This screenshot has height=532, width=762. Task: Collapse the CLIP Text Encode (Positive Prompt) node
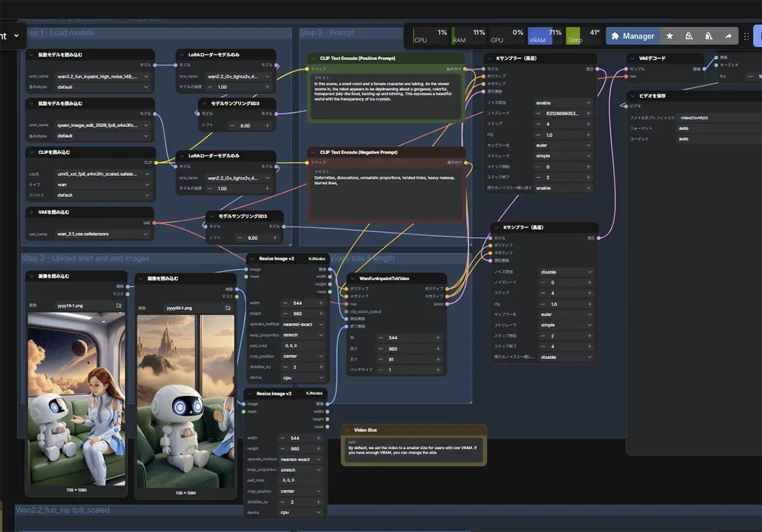314,58
